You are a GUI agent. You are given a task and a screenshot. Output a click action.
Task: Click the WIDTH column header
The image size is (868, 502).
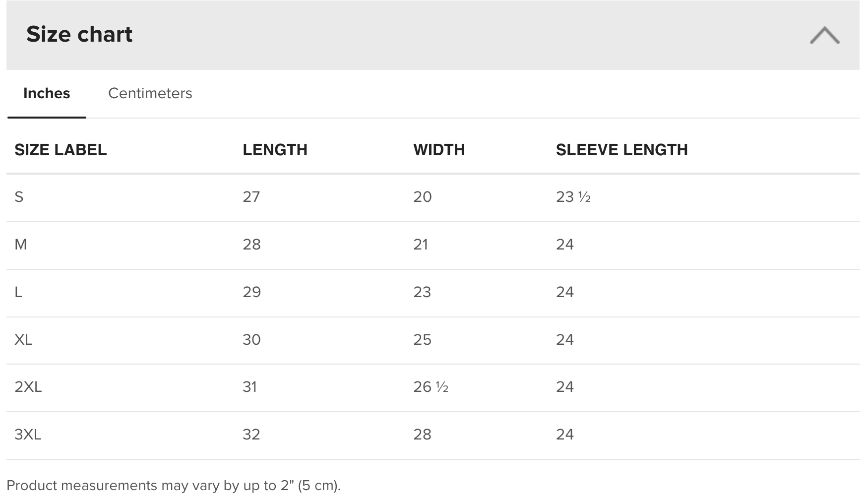[x=439, y=150]
